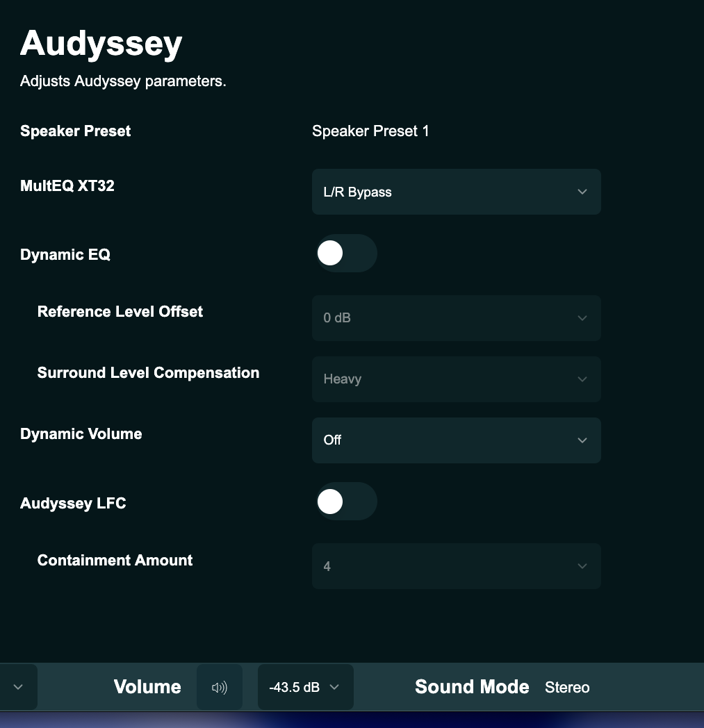
Task: Click the Audyssey page heading
Action: (x=101, y=44)
